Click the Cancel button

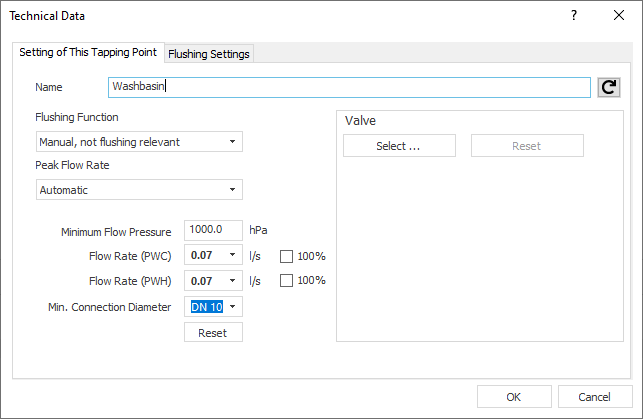595,397
